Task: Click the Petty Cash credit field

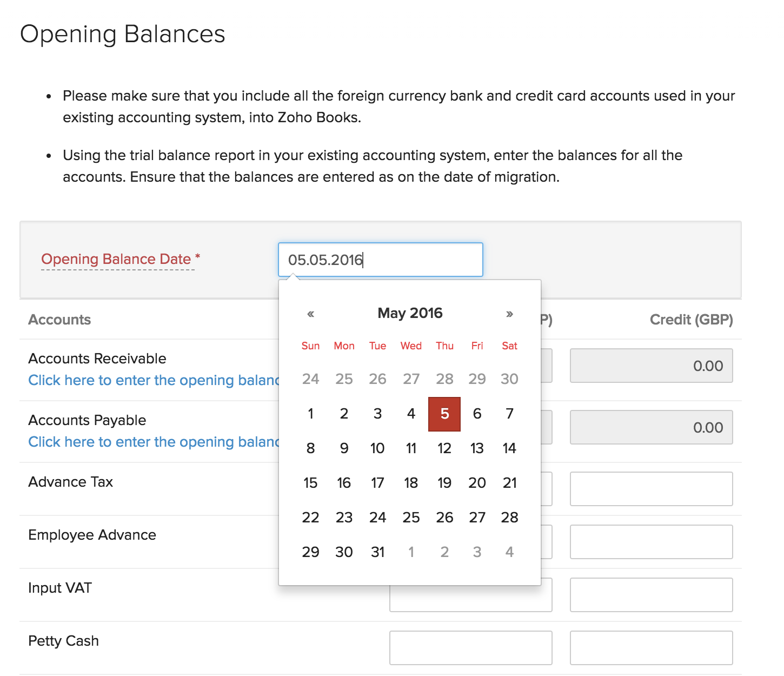Action: point(651,648)
